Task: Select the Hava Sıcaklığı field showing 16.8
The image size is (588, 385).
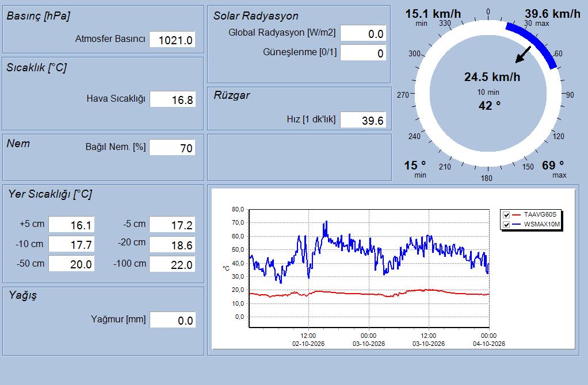Action: coord(173,99)
